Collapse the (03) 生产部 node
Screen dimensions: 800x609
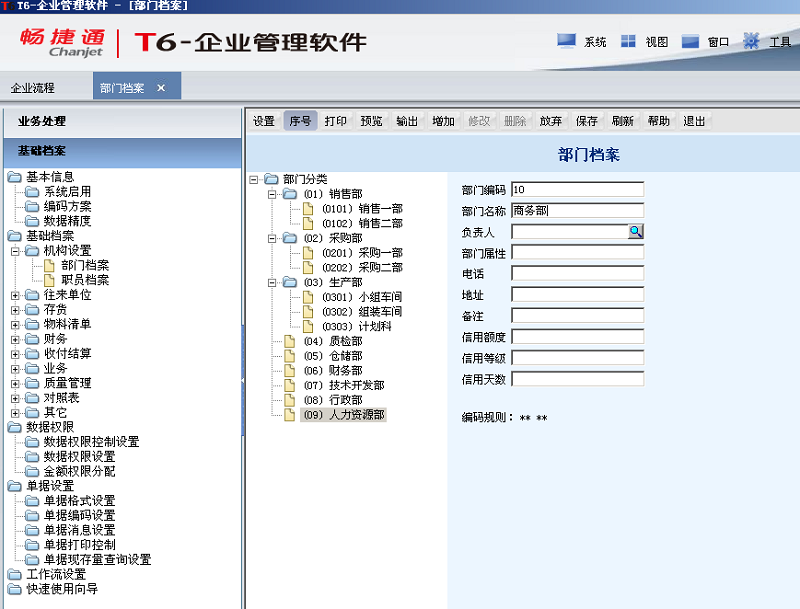point(272,283)
